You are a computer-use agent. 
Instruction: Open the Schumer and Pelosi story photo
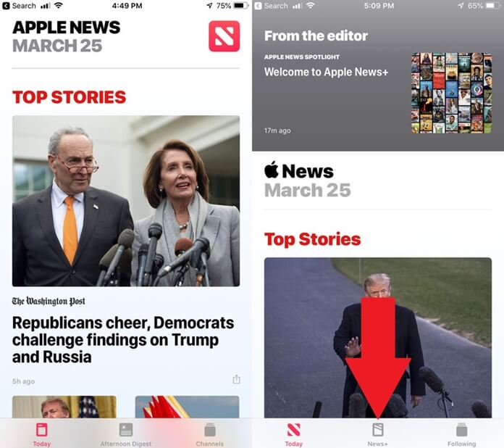tap(126, 201)
